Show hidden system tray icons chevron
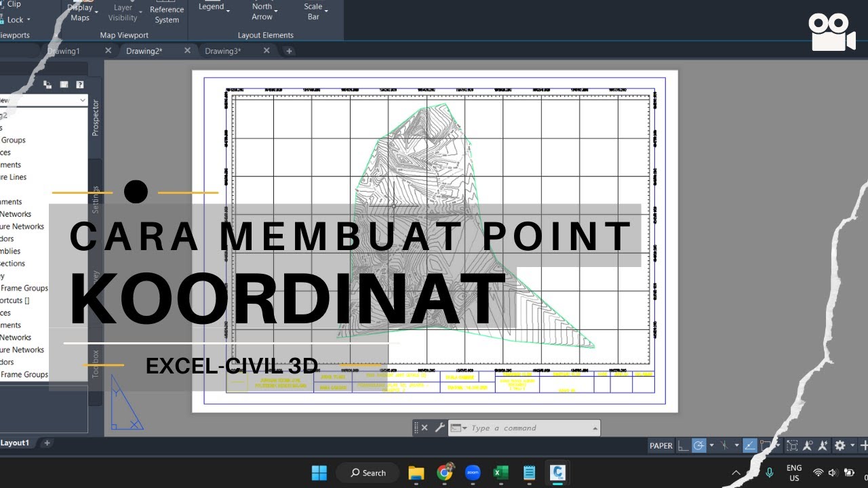The image size is (868, 488). coord(736,472)
